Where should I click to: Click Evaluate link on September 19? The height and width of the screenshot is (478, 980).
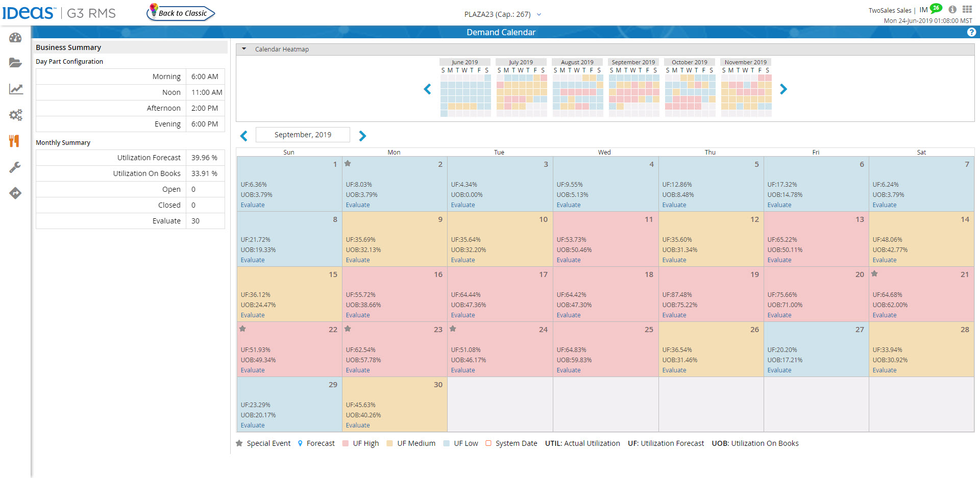(674, 315)
